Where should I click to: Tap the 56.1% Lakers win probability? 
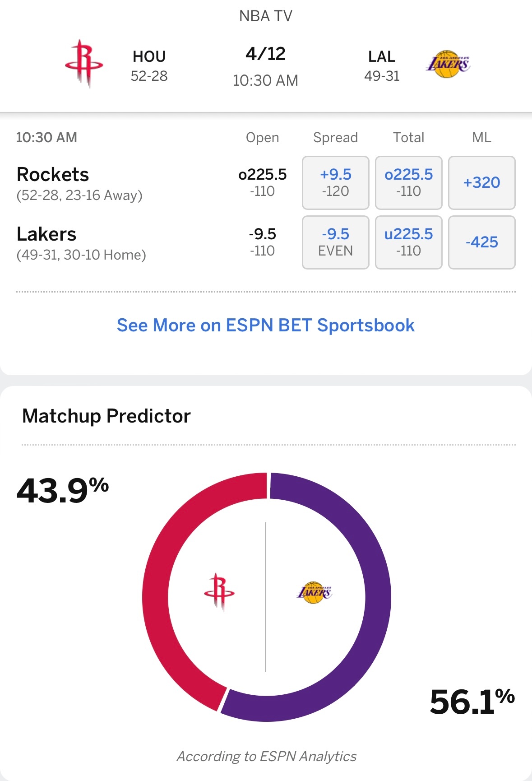tap(472, 702)
